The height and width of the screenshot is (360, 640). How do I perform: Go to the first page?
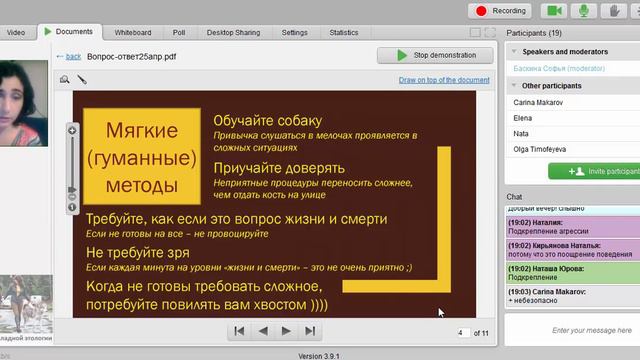click(239, 331)
